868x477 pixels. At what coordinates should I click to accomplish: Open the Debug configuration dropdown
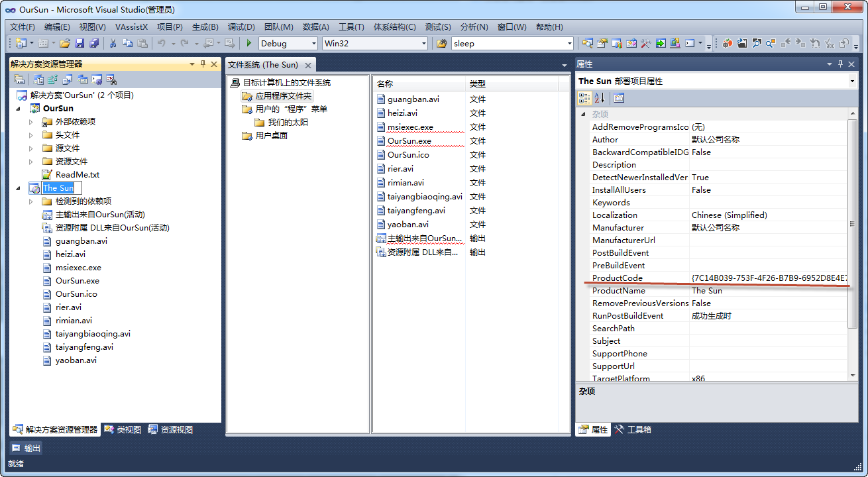click(x=313, y=43)
